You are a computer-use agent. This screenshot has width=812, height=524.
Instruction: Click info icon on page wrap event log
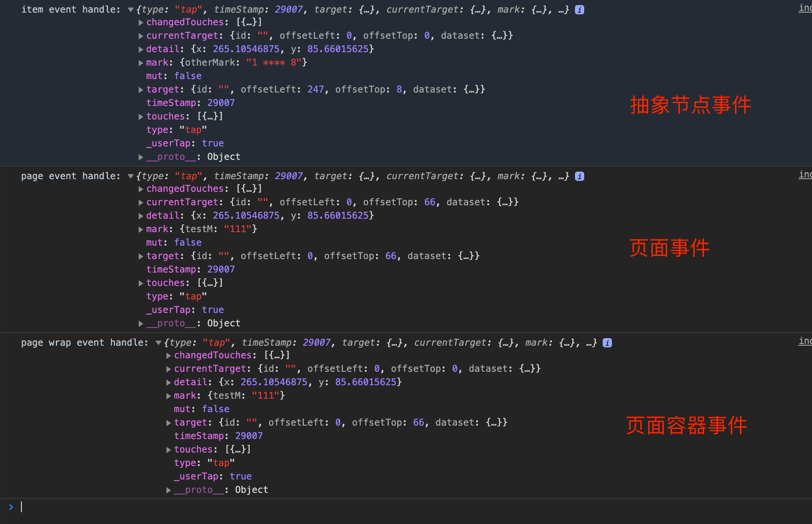click(607, 343)
